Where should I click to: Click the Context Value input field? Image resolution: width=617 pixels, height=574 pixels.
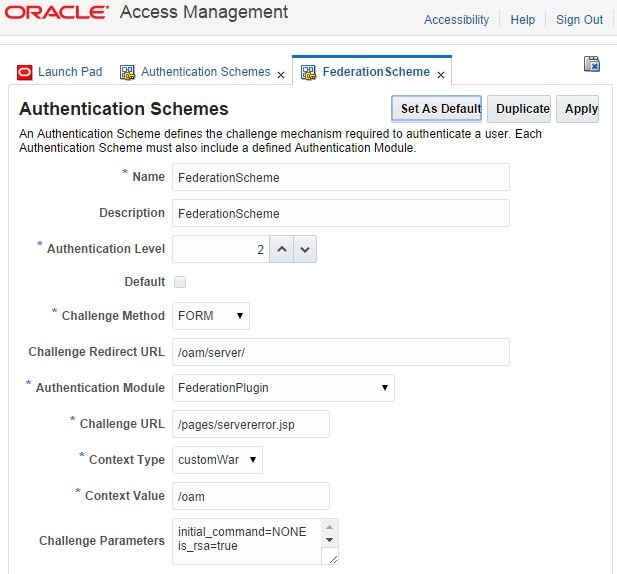(x=251, y=496)
